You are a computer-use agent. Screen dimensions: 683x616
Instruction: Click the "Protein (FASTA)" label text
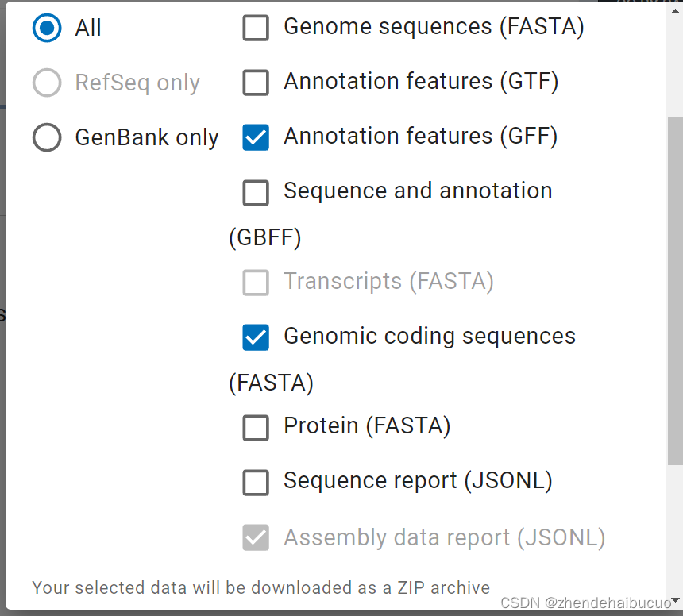(367, 425)
